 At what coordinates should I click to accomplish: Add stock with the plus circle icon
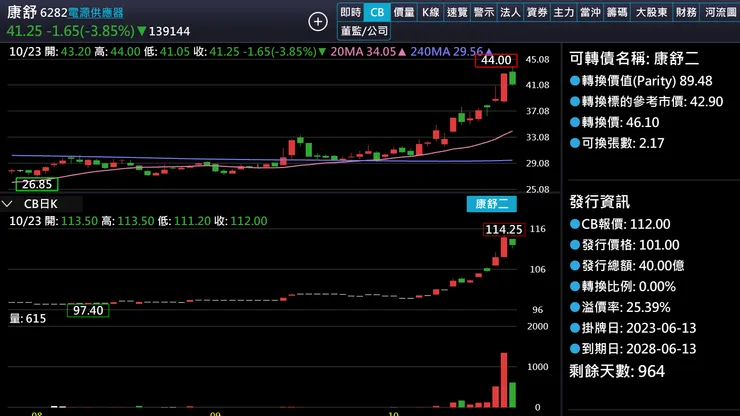318,22
